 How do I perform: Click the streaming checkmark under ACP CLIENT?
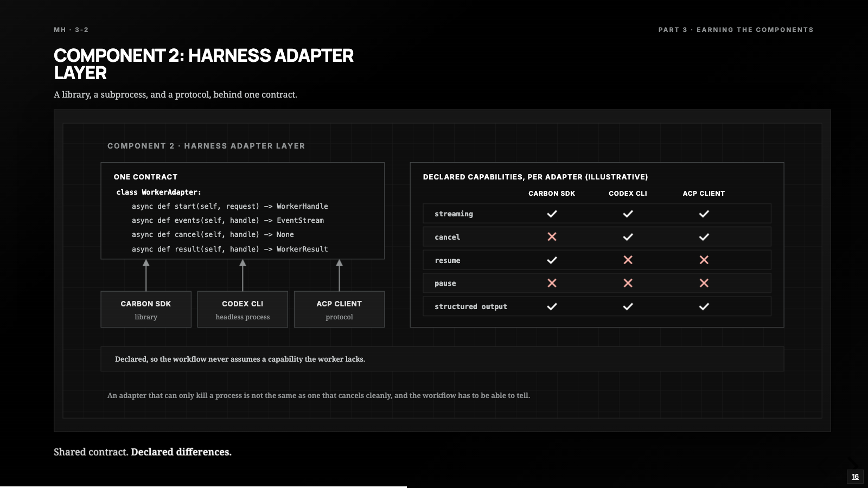coord(704,214)
